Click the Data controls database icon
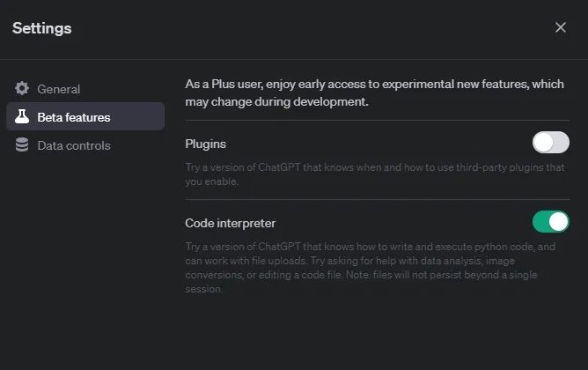This screenshot has height=370, width=588. click(22, 145)
